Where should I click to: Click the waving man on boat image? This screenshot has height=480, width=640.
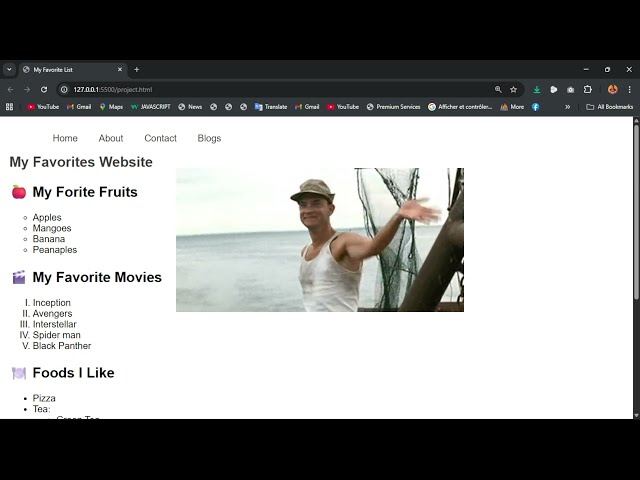(320, 240)
